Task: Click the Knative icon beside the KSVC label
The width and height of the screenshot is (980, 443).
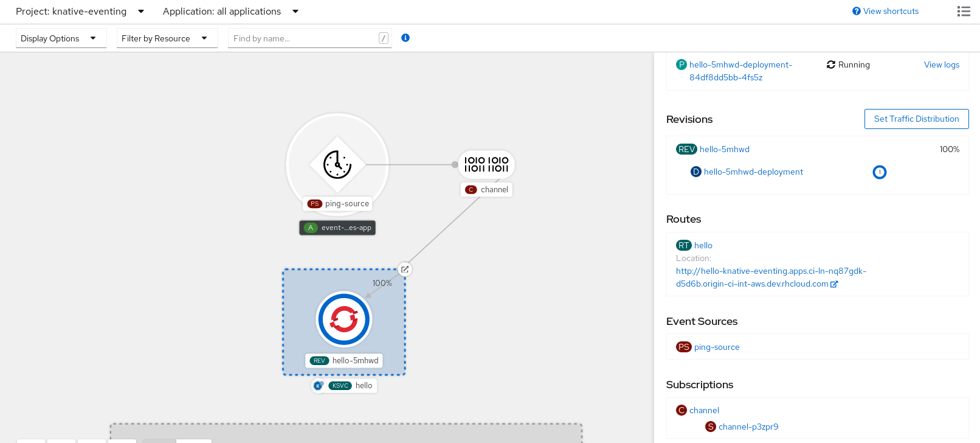Action: pyautogui.click(x=318, y=385)
